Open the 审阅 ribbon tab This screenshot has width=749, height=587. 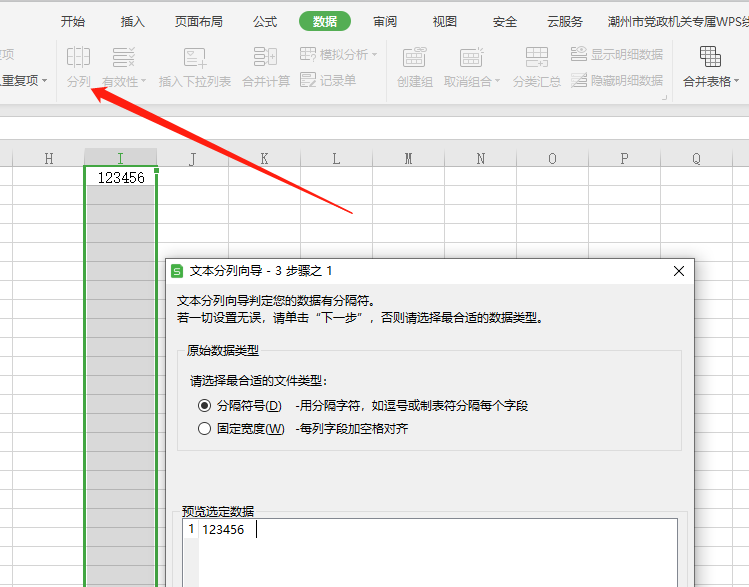385,21
